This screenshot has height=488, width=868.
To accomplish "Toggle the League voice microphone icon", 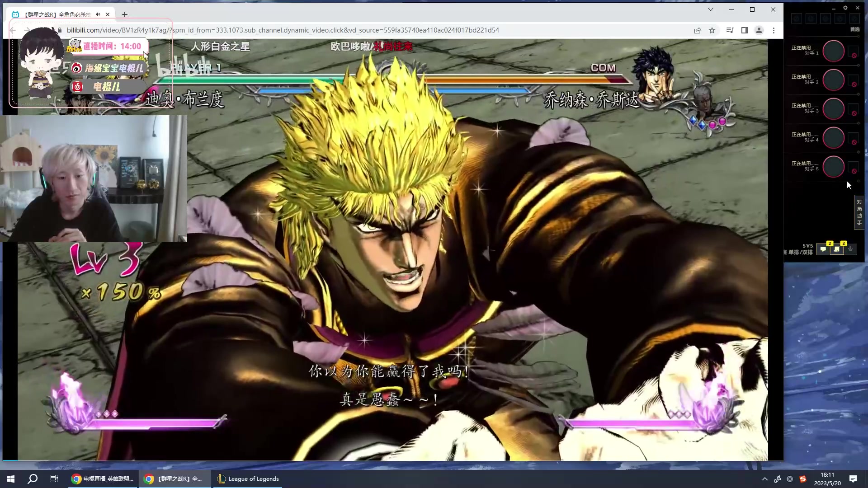I will click(850, 249).
